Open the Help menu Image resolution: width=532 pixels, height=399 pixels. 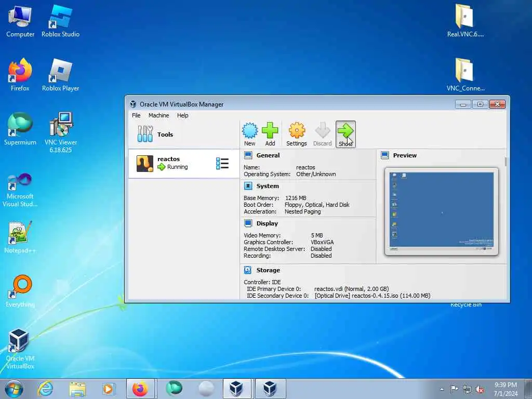pyautogui.click(x=182, y=115)
